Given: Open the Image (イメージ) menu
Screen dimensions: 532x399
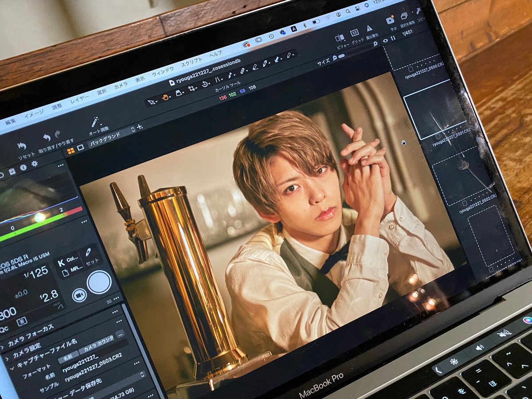Looking at the screenshot, I should pos(34,113).
